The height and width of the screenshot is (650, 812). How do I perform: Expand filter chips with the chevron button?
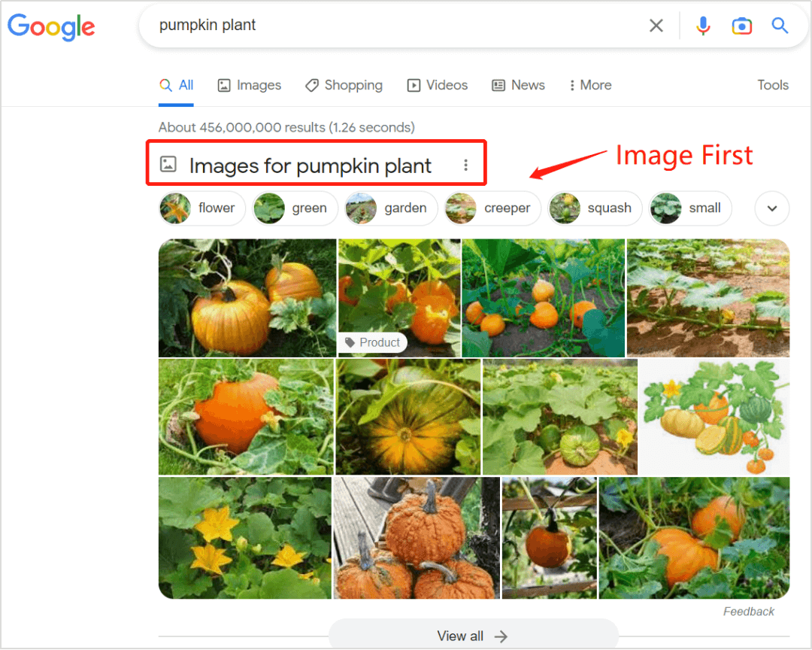[771, 208]
